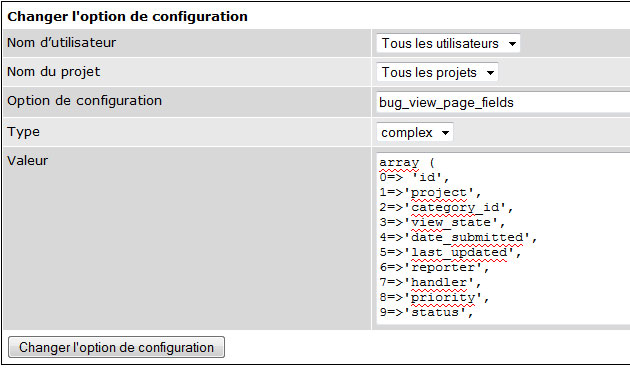630x372 pixels.
Task: Place cursor on the 'category_id' line
Action: [x=446, y=207]
